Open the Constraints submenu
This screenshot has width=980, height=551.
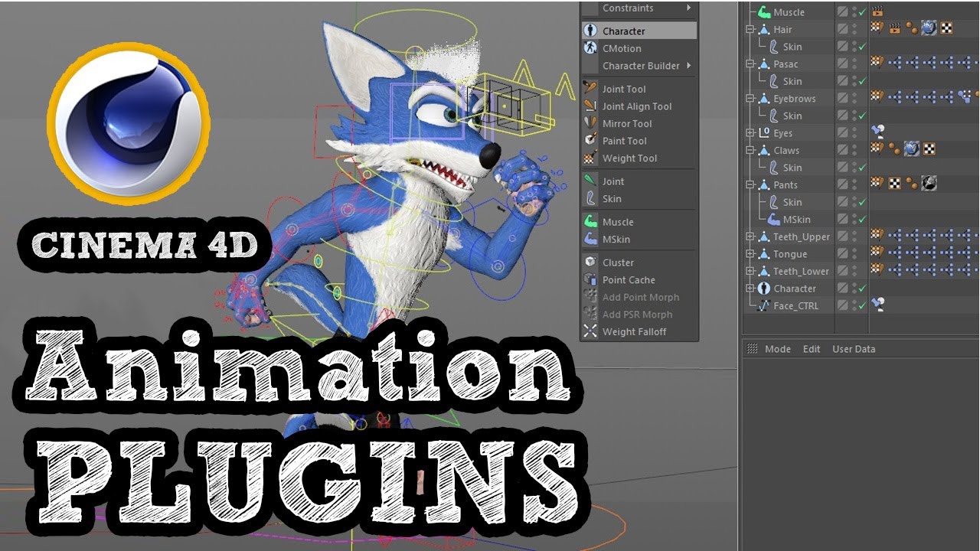click(x=639, y=8)
